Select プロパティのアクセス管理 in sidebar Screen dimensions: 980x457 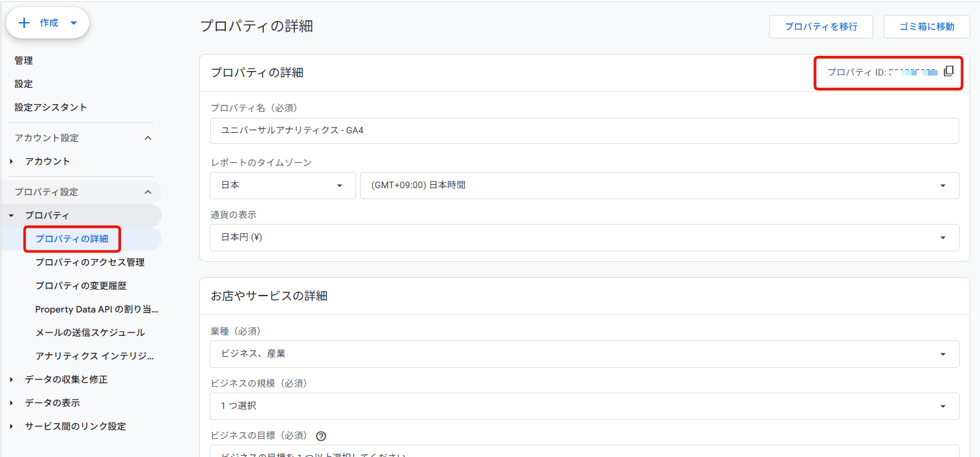pos(90,262)
